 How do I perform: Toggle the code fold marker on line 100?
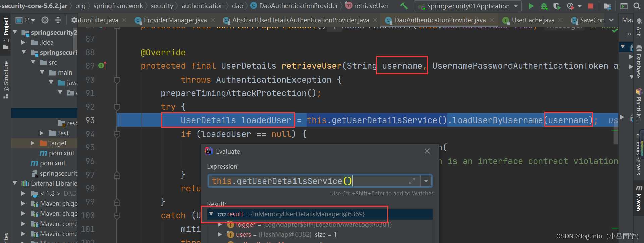(117, 215)
